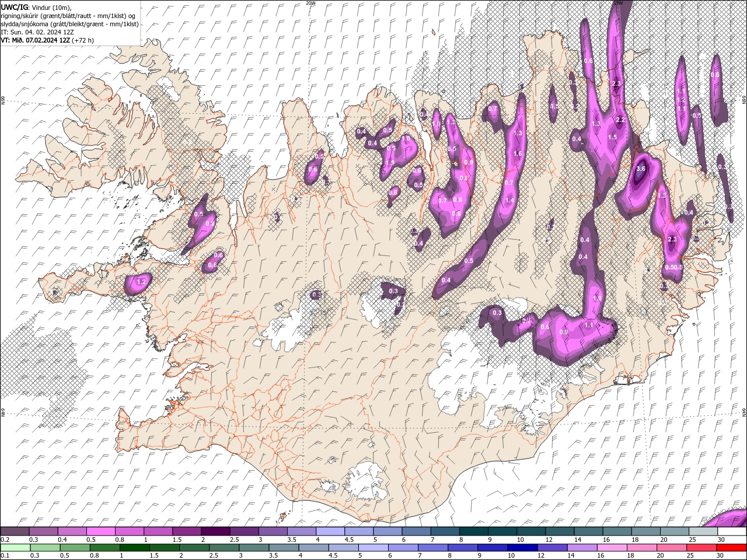Click the 12 label in the lower rain legend

tap(541, 556)
